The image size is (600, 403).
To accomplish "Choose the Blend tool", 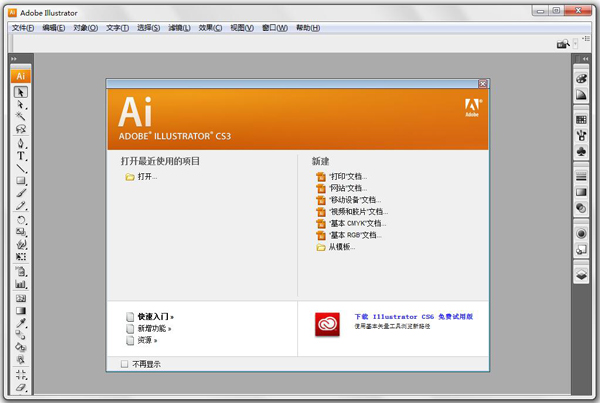I will [x=21, y=335].
